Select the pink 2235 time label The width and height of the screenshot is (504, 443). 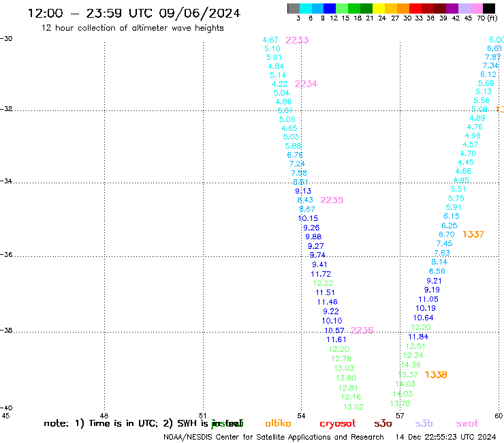click(332, 200)
